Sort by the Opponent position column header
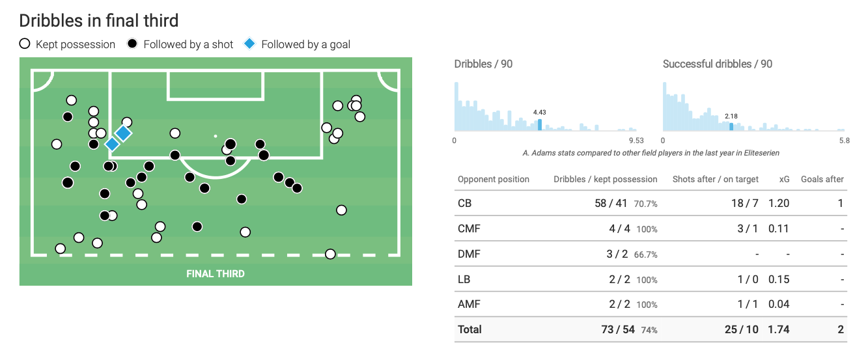 tap(493, 179)
